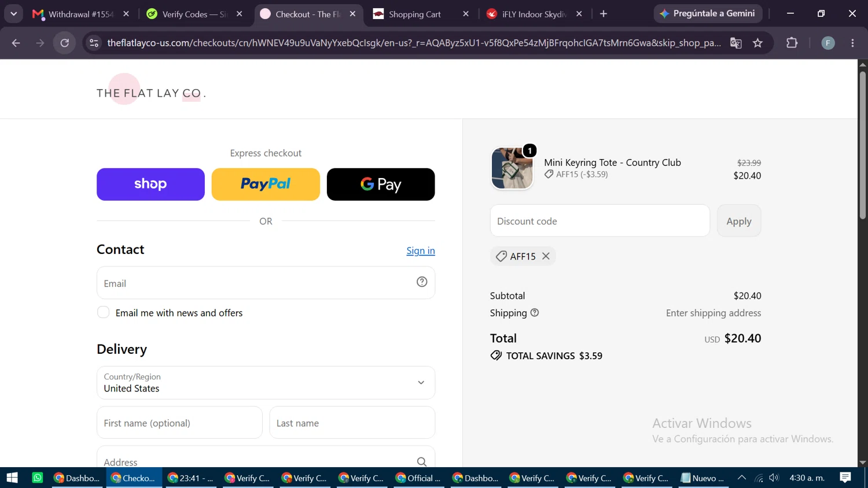Open the taskbar clock showing 4:30 a. m.
The image size is (868, 488).
coord(807,478)
